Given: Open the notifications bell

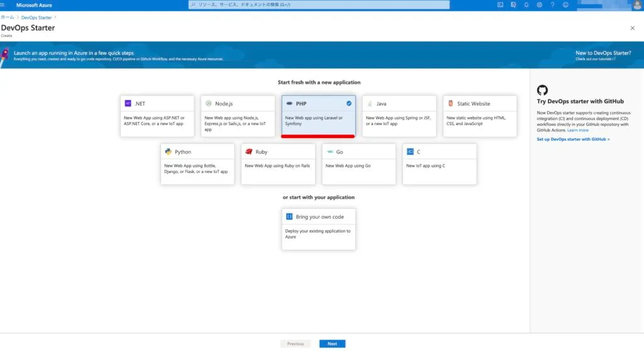Looking at the screenshot, I should tap(526, 5).
